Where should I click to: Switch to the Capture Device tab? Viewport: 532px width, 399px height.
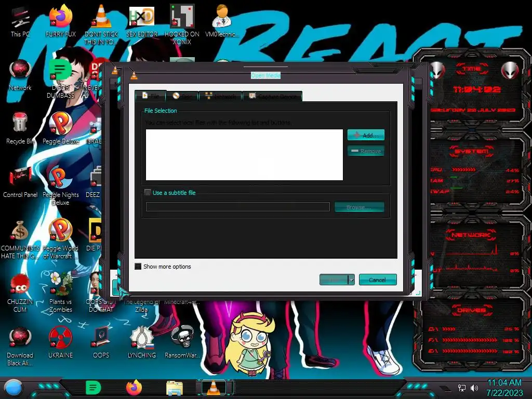273,96
